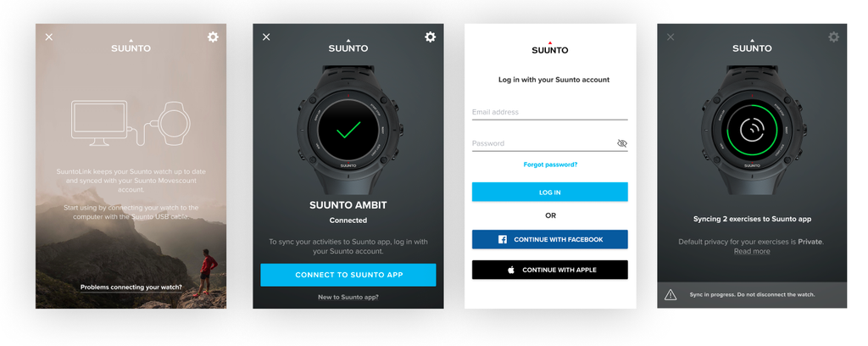The width and height of the screenshot is (868, 346).
Task: Click the green checkmark on the watch face
Action: (348, 129)
